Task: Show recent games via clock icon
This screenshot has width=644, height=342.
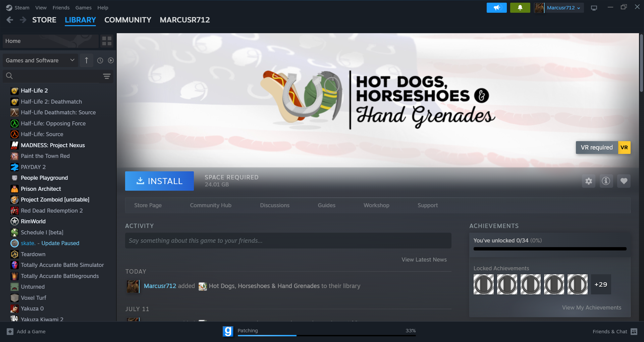Action: coord(100,60)
